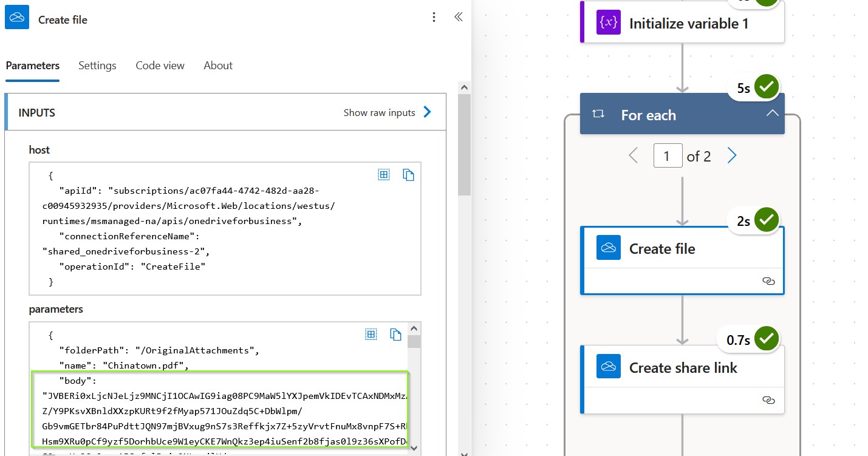Select the For each header
This screenshot has height=456, width=868.
[682, 114]
